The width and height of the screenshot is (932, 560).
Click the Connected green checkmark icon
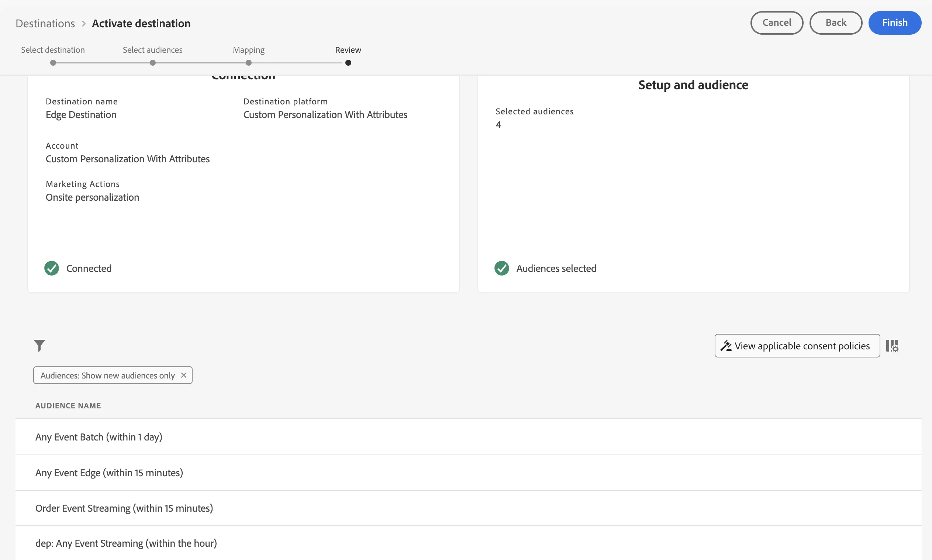(x=52, y=268)
